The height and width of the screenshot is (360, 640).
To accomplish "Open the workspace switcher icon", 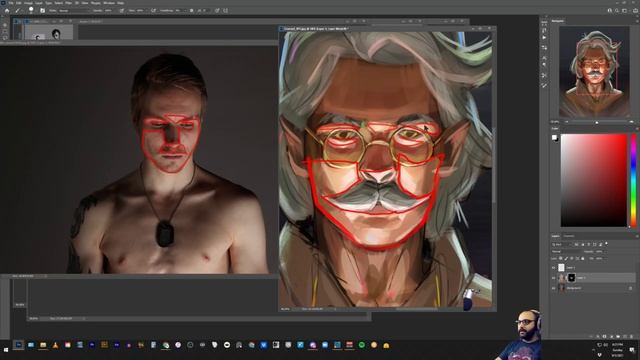I will click(x=624, y=11).
